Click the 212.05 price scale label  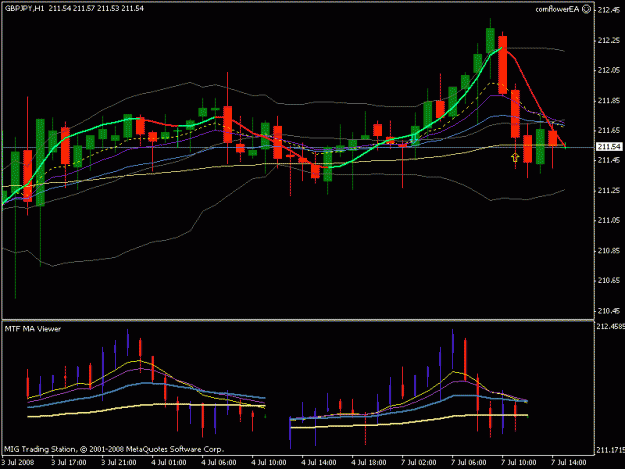[x=609, y=70]
